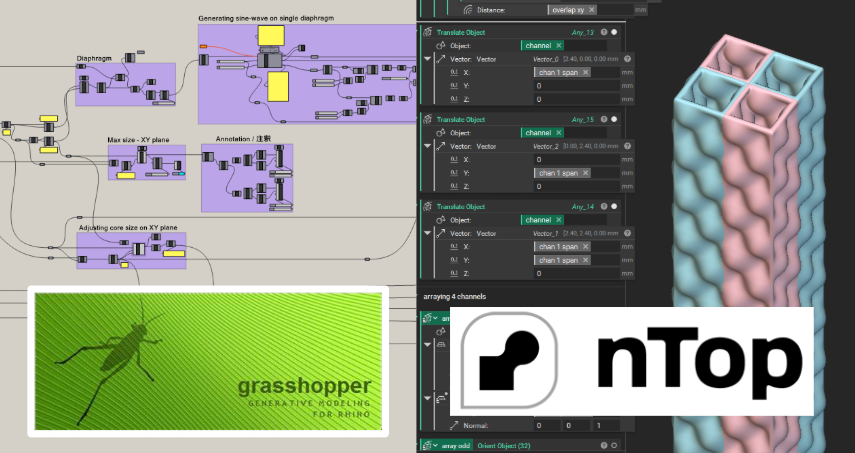Click the vector icon in the Vector_0 row
The width and height of the screenshot is (855, 453).
click(x=441, y=59)
